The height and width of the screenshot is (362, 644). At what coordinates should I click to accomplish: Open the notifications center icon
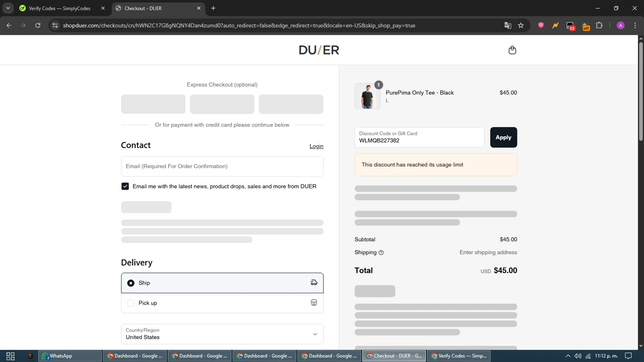[628, 356]
